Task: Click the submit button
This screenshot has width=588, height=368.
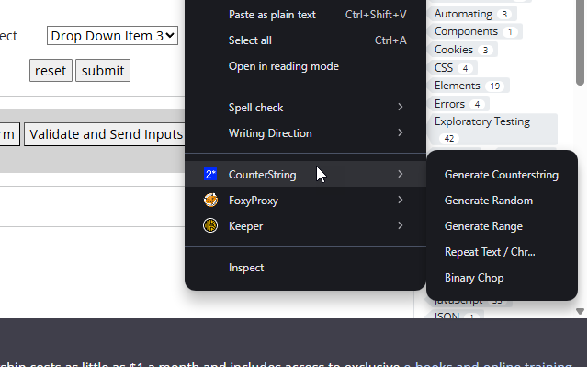Action: point(103,70)
